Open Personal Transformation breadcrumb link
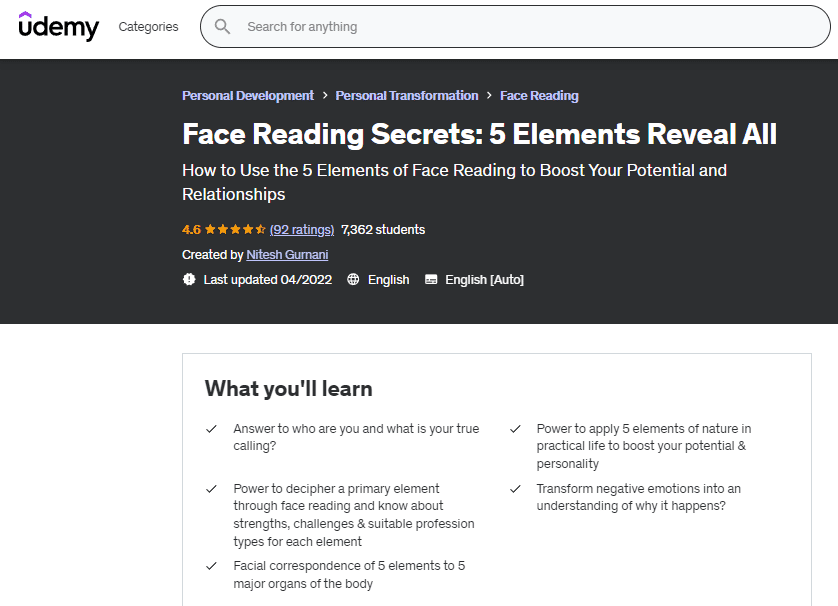 [407, 96]
